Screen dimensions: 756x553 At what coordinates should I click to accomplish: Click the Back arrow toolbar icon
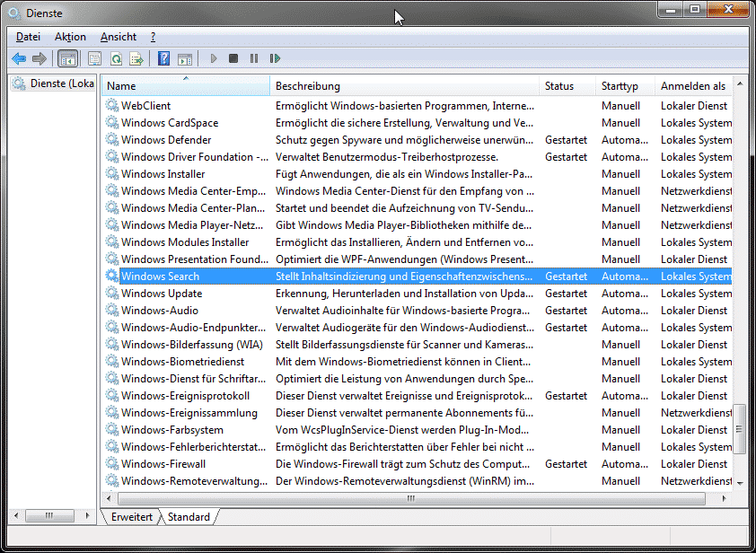19,59
